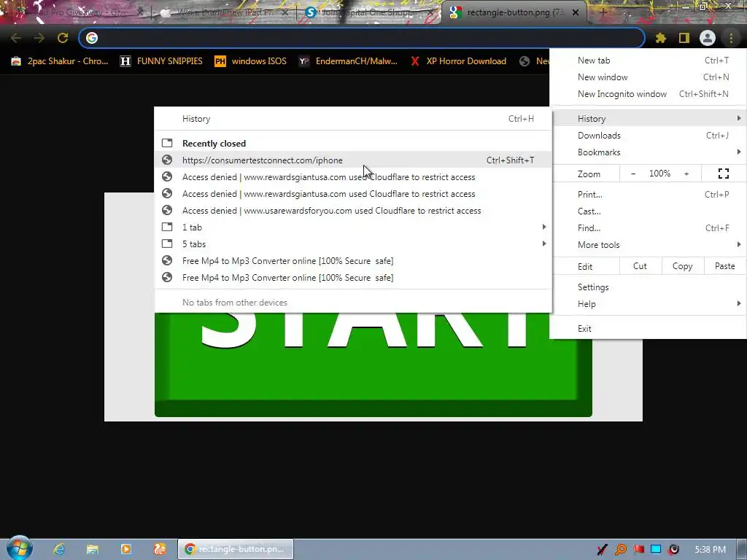Screen dimensions: 747x560
Task: Click the red flag Action Center tray icon
Action: click(638, 550)
